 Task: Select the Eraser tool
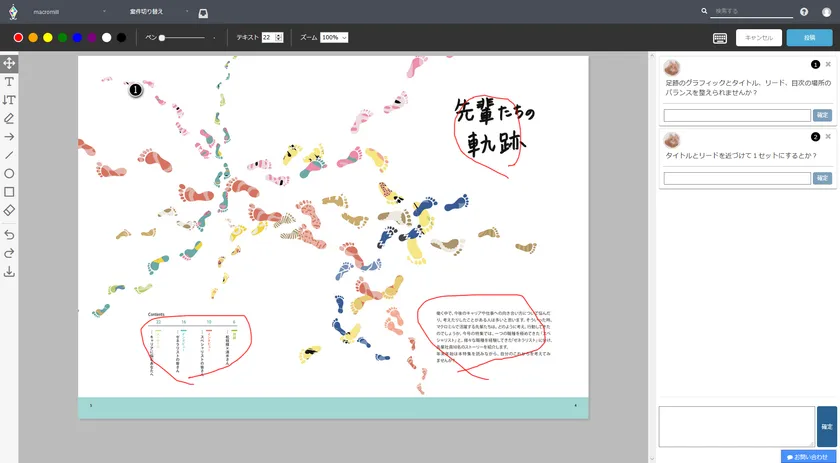[x=9, y=210]
